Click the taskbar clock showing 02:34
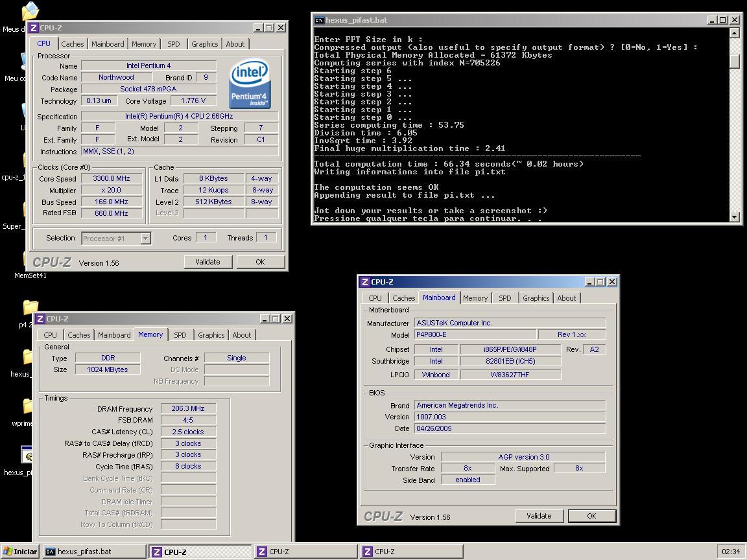The image size is (747, 560). 731,552
